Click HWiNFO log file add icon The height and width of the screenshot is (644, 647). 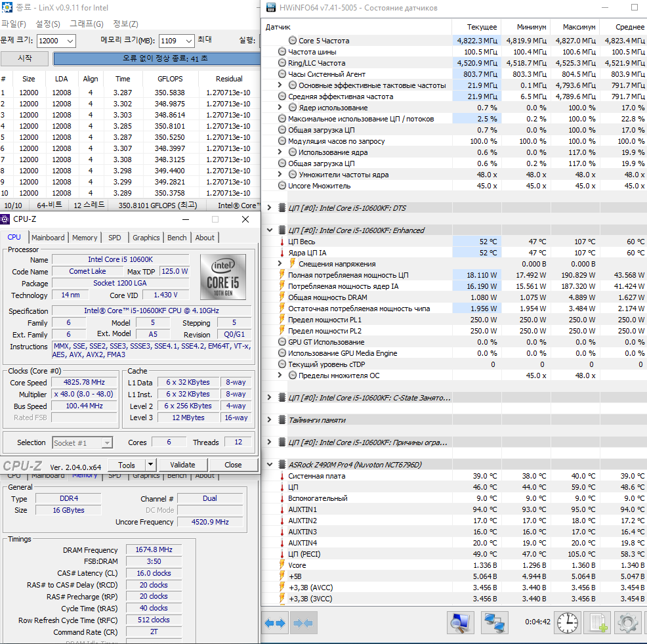click(598, 623)
